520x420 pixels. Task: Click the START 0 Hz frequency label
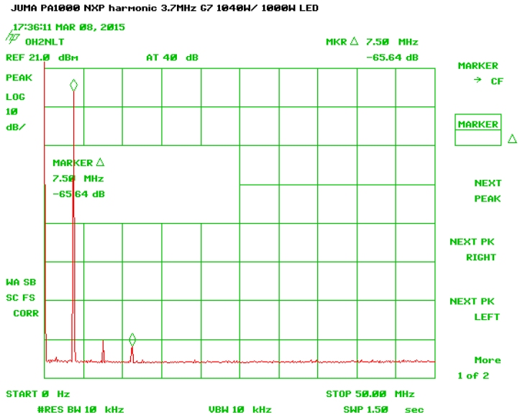(x=38, y=394)
